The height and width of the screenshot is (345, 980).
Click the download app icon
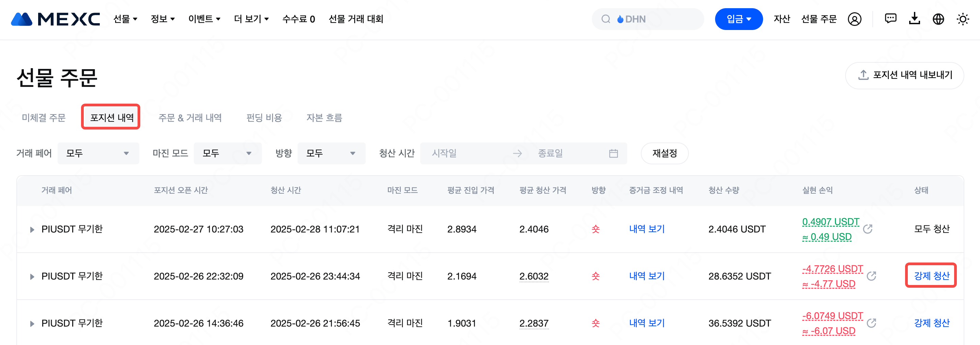914,19
